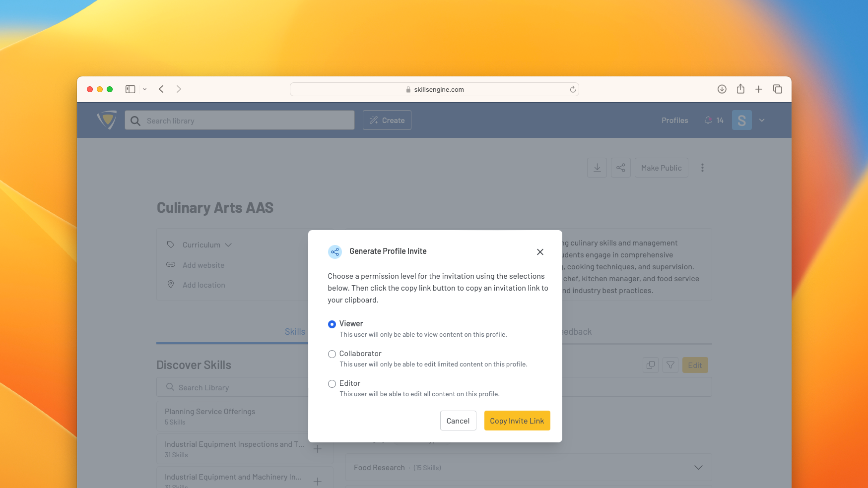Open the skills filter funnel icon
This screenshot has width=868, height=488.
tap(670, 365)
